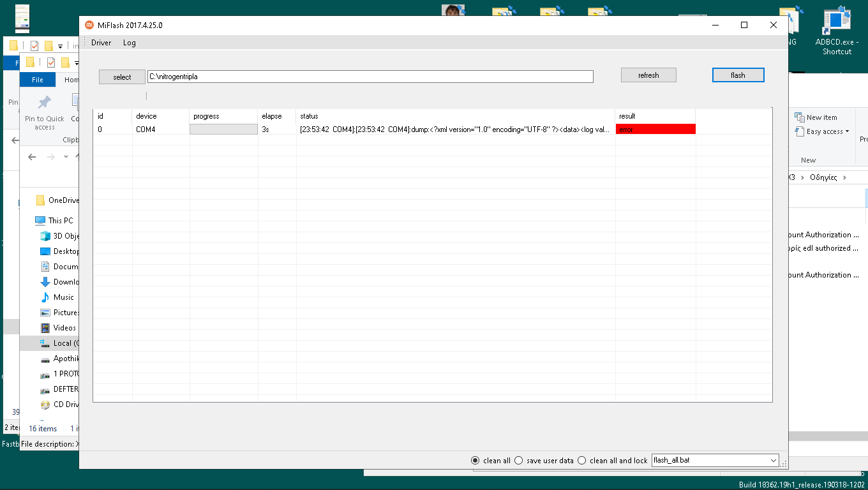Viewport: 868px width, 490px height.
Task: Click the Pin to Quick access icon
Action: click(x=44, y=103)
